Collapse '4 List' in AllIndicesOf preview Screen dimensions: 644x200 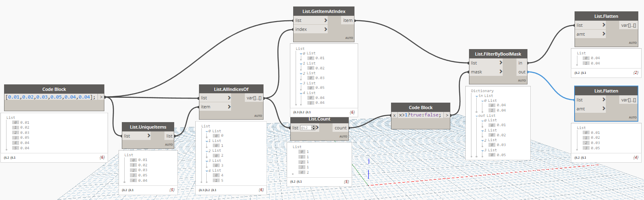point(207,171)
